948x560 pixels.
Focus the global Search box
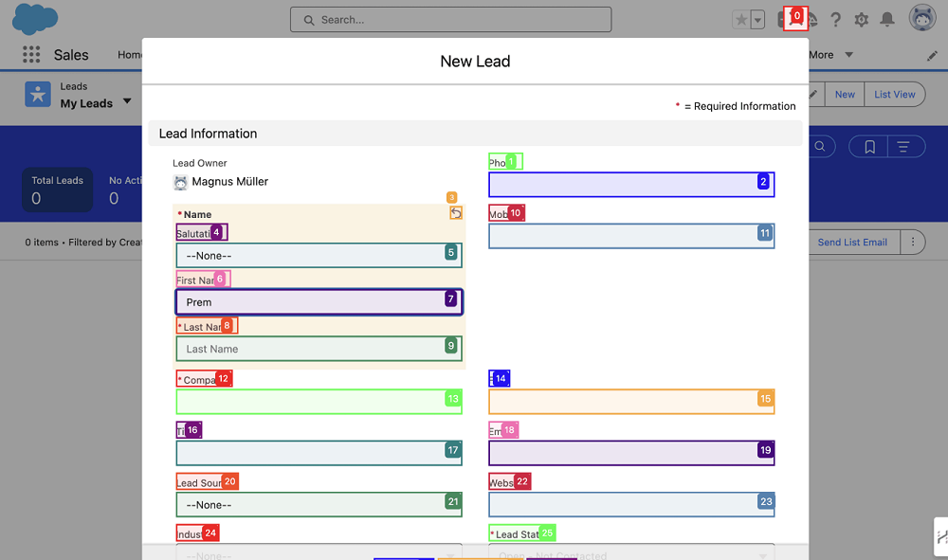(450, 20)
